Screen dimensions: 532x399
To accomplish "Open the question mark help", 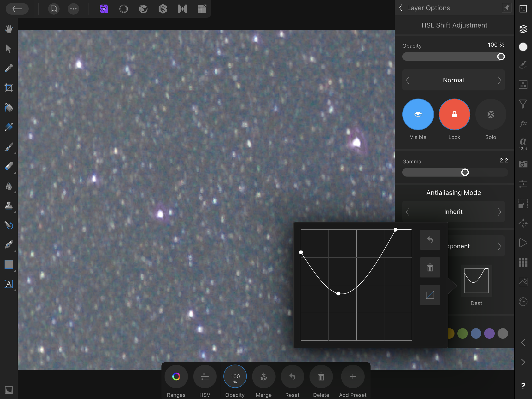I will [x=523, y=386].
